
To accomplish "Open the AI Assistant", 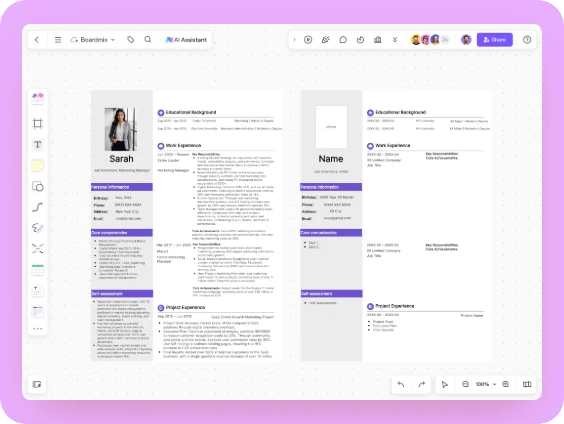I will 186,40.
